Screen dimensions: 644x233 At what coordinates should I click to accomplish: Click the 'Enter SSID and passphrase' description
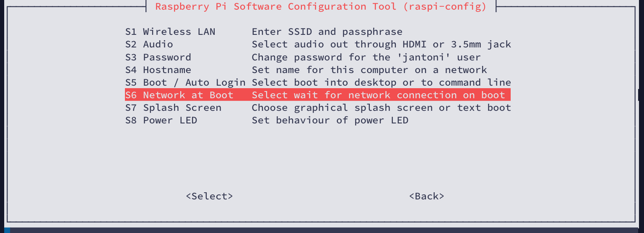pyautogui.click(x=327, y=32)
